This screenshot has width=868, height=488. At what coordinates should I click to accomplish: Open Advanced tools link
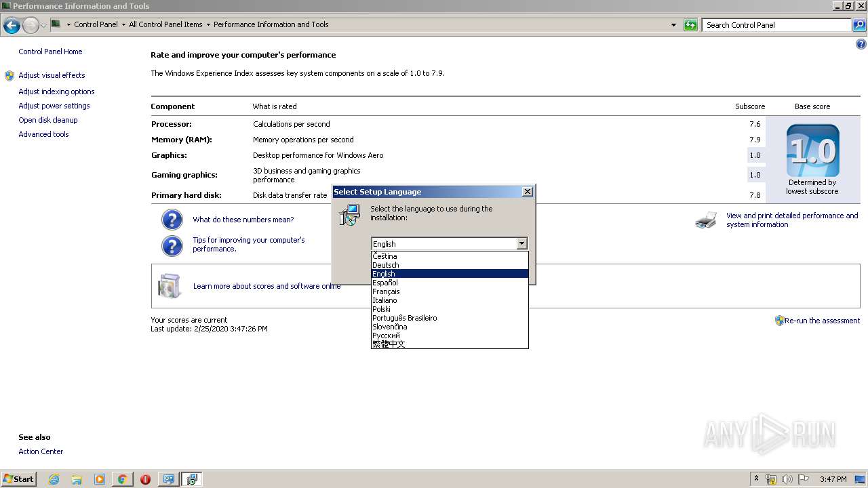[43, 134]
